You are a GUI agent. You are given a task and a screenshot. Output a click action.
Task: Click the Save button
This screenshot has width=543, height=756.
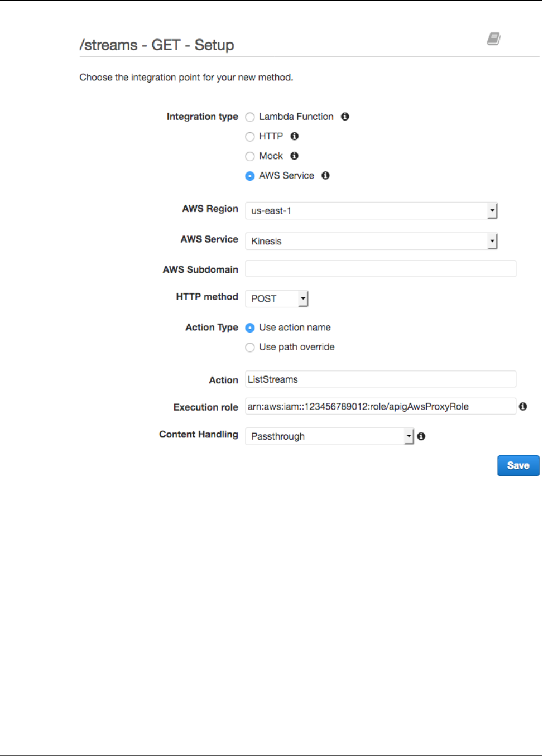pos(518,465)
